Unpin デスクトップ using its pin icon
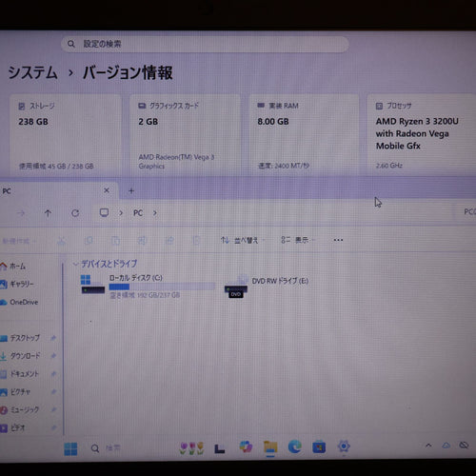The height and width of the screenshot is (476, 476). (x=53, y=338)
